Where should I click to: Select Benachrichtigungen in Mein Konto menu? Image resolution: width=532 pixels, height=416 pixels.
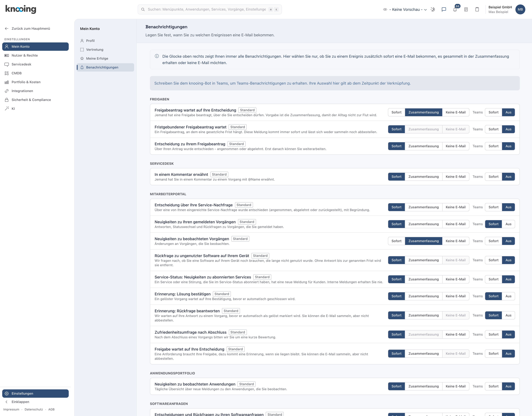point(105,68)
